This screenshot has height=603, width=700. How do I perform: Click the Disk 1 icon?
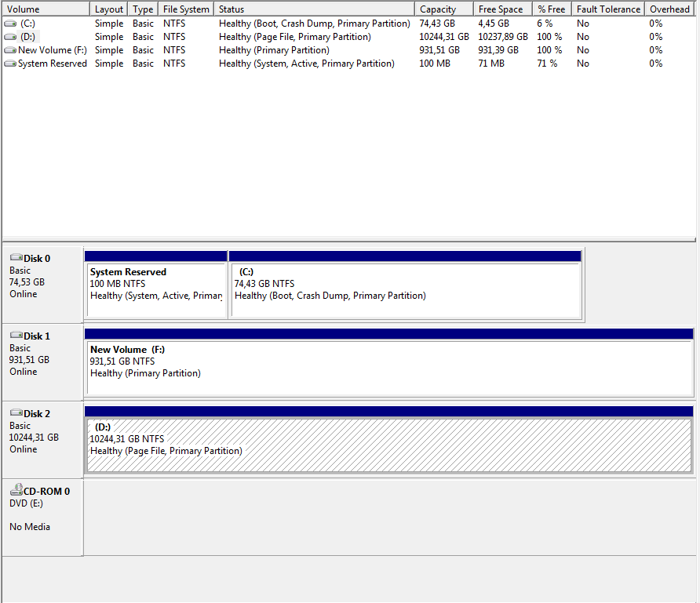16,336
